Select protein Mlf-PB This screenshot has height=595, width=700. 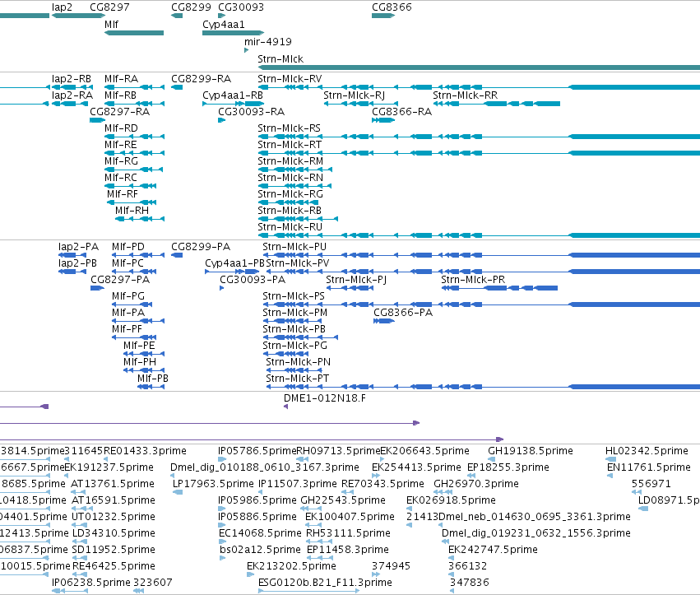point(153,379)
